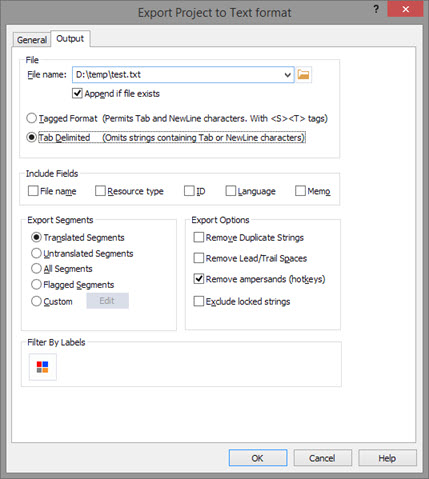Check Remove Duplicate Strings
429x479 pixels.
199,237
